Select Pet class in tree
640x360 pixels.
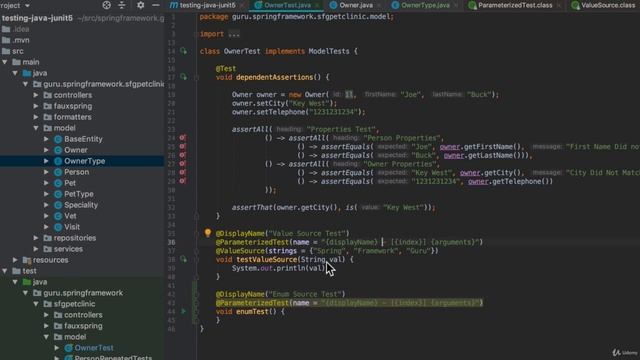pyautogui.click(x=70, y=183)
